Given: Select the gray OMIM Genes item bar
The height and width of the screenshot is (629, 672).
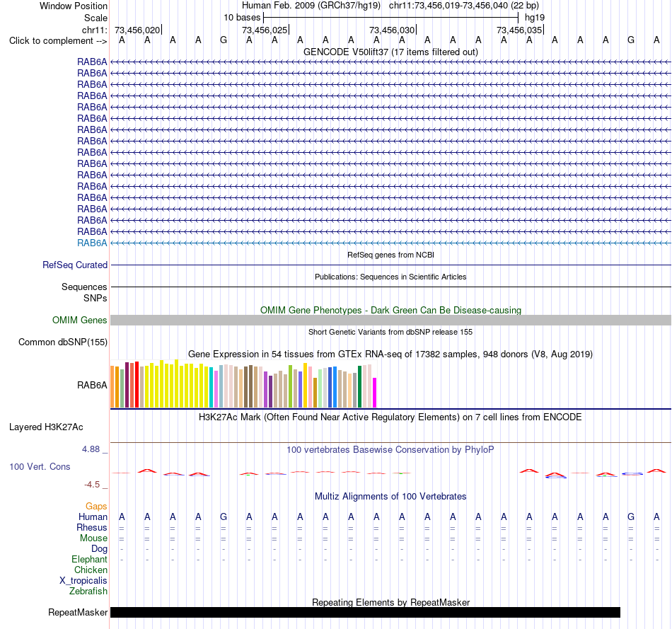Looking at the screenshot, I should pos(390,321).
